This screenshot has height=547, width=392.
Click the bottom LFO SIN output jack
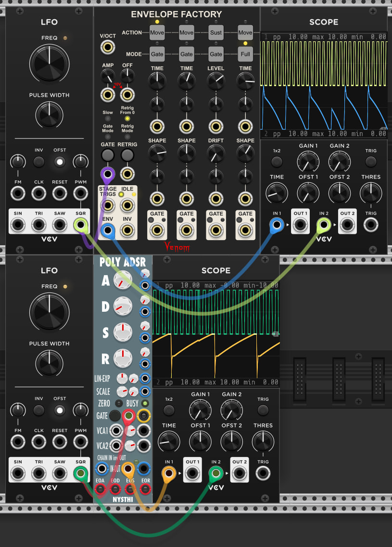[18, 473]
